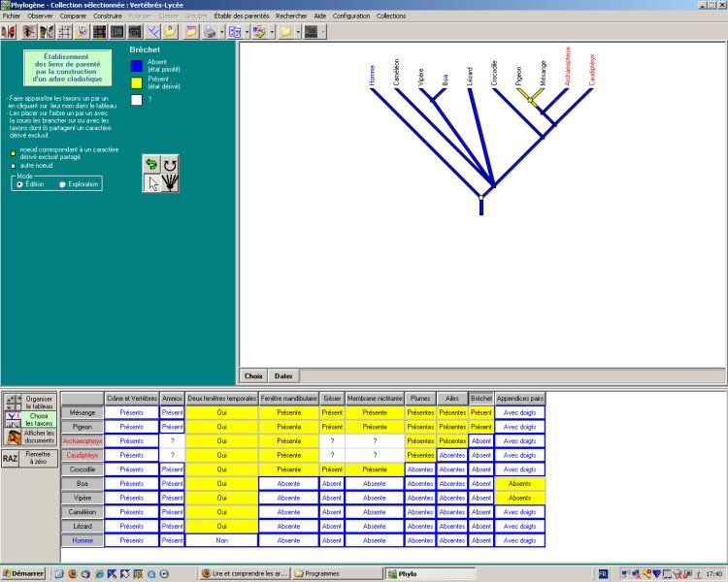728x582 pixels.
Task: Open the Établir des parentés menu
Action: click(242, 16)
